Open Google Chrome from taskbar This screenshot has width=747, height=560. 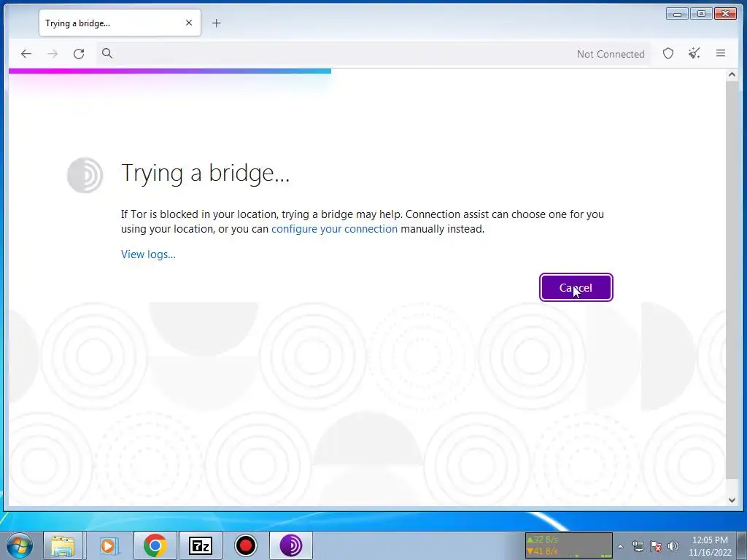[x=155, y=545]
